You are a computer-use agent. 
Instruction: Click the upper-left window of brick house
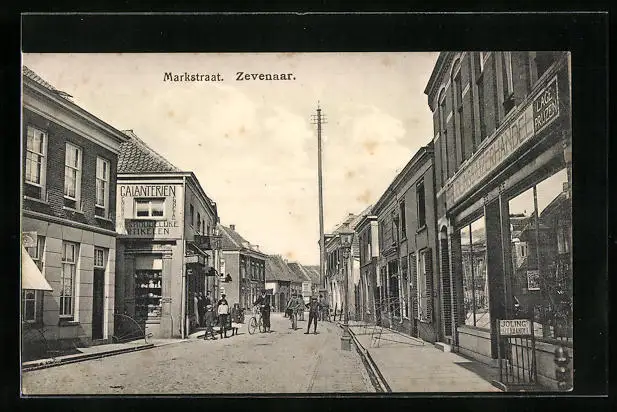click(x=36, y=156)
